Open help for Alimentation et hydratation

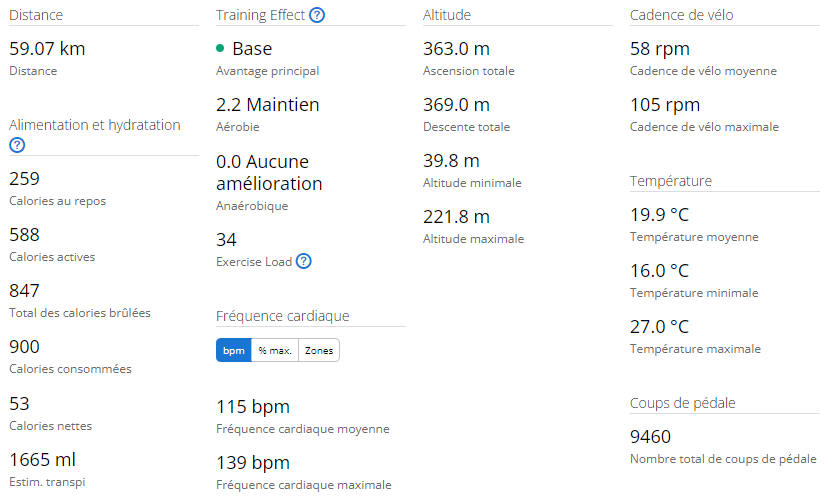coord(17,145)
